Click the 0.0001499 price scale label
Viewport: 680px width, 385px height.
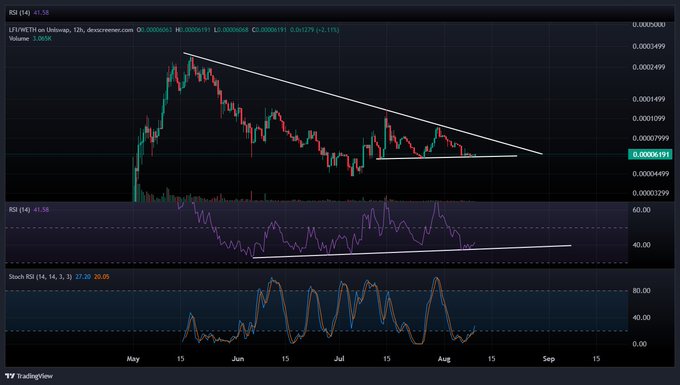pos(649,99)
